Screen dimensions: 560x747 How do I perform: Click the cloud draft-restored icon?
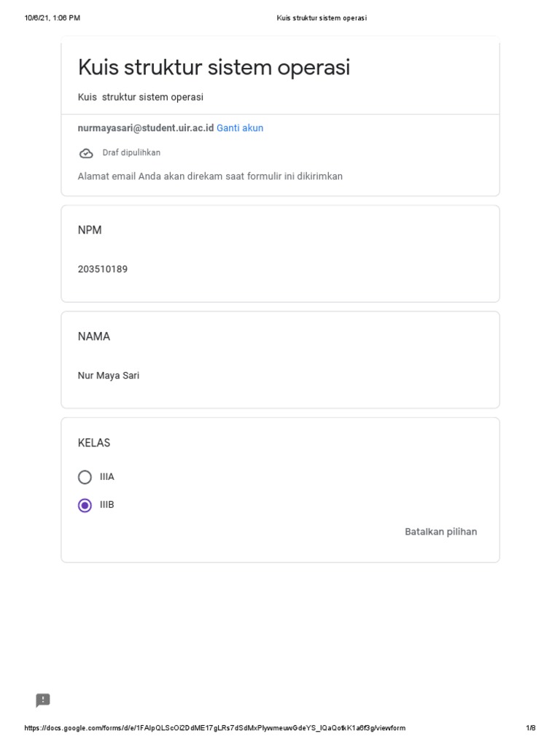coord(86,153)
